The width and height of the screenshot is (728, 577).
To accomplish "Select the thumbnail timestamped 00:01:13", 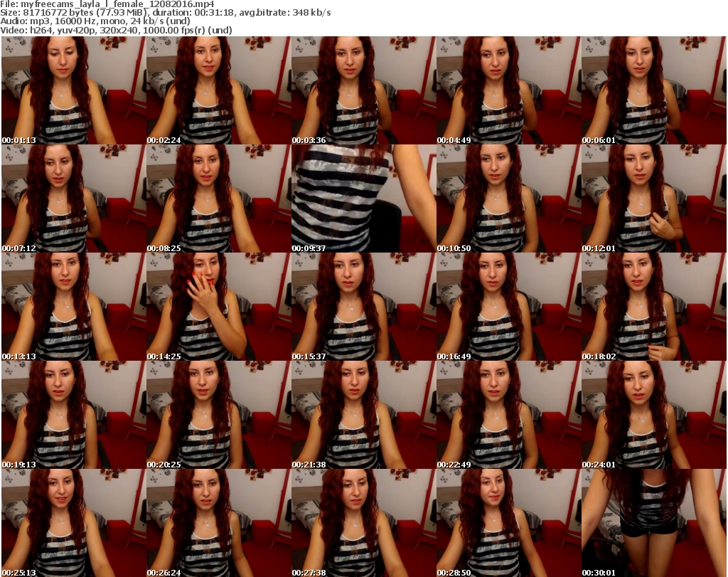I will pos(74,90).
